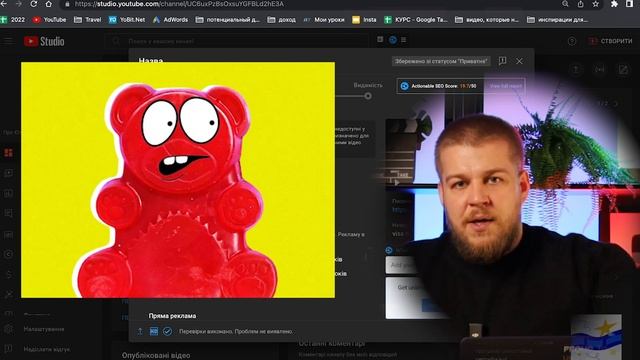This screenshot has width=640, height=360.
Task: Click the 'Пряма реклама' heading
Action: (x=172, y=316)
